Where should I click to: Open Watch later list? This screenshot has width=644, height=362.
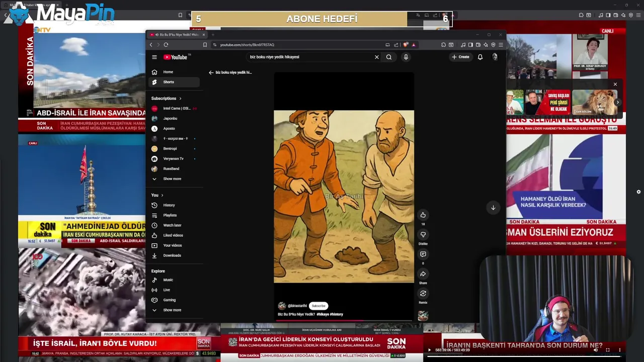[x=174, y=225]
